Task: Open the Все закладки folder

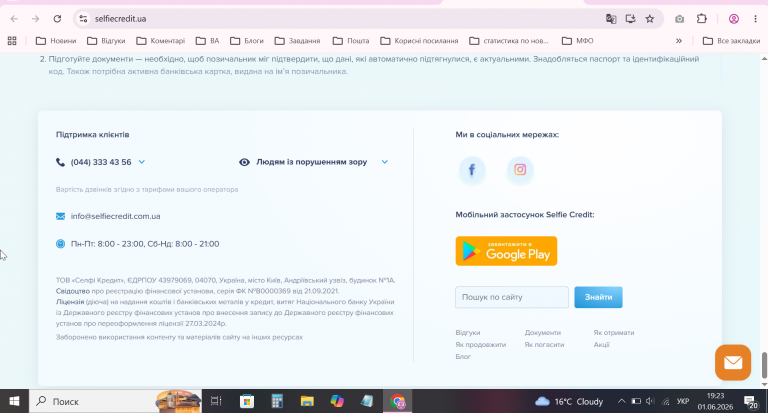Action: click(731, 41)
